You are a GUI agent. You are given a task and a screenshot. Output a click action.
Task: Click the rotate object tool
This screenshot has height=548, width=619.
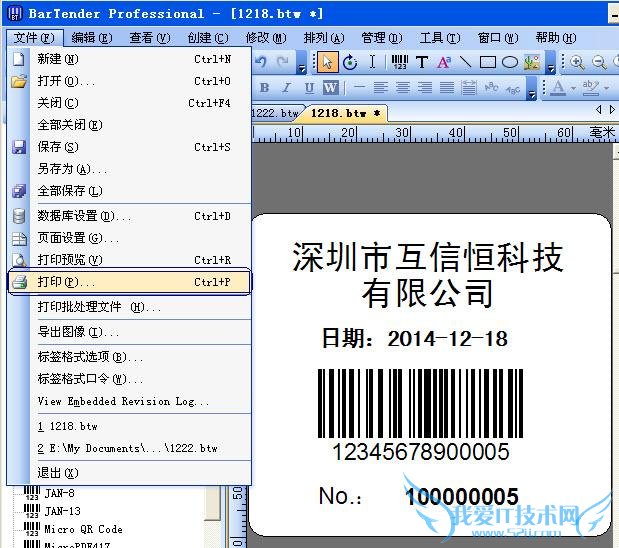click(x=350, y=62)
